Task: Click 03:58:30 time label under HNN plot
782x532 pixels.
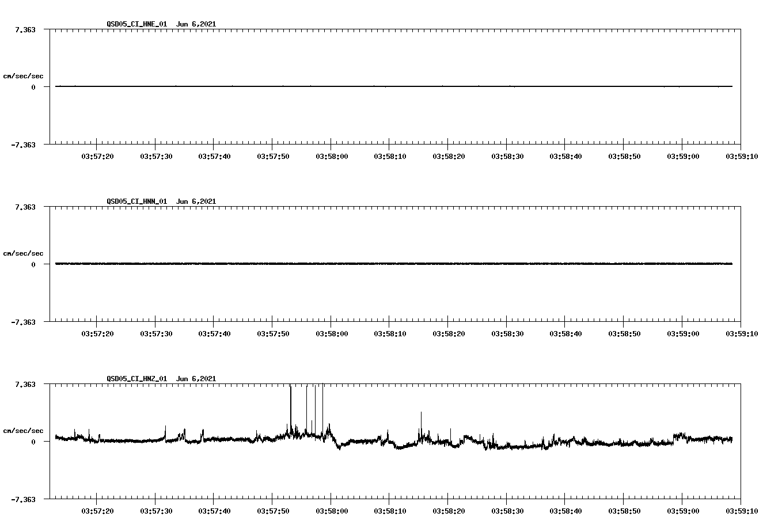Action: (x=507, y=334)
